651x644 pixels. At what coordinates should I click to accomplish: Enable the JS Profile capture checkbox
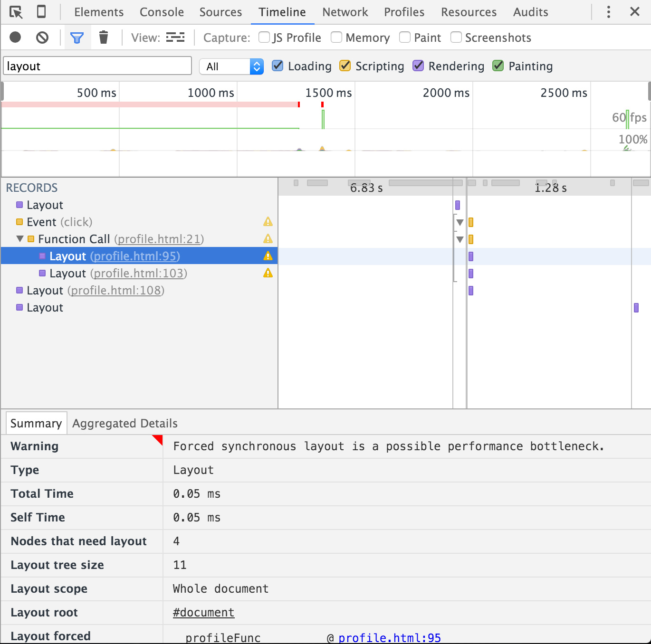pyautogui.click(x=264, y=37)
